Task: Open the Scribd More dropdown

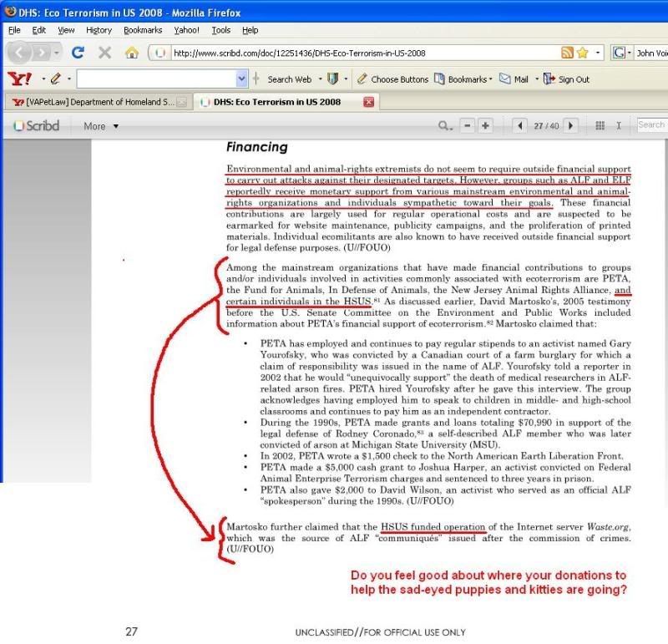Action: coord(101,126)
